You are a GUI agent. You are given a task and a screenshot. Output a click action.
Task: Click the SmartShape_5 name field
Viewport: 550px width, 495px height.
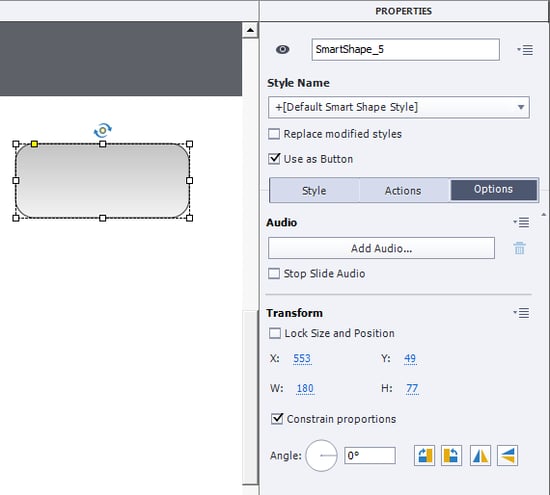(x=405, y=49)
